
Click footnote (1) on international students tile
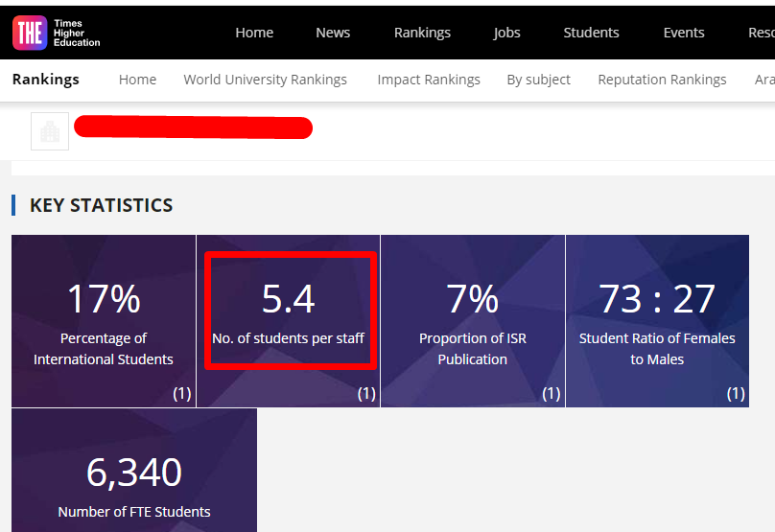coord(182,394)
